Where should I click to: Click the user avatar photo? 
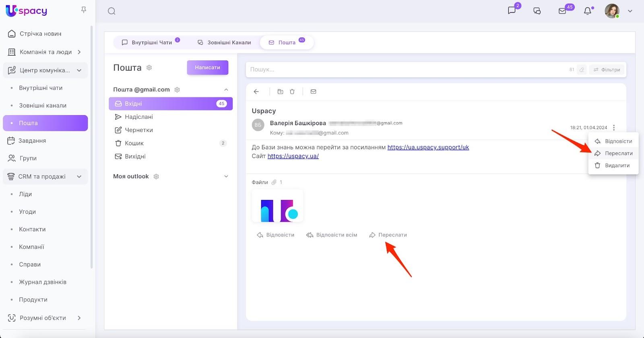tap(612, 11)
